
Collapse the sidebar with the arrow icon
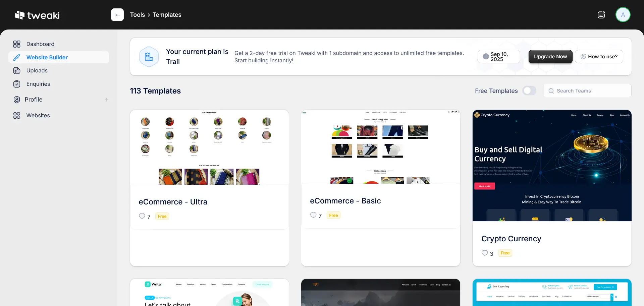click(117, 15)
